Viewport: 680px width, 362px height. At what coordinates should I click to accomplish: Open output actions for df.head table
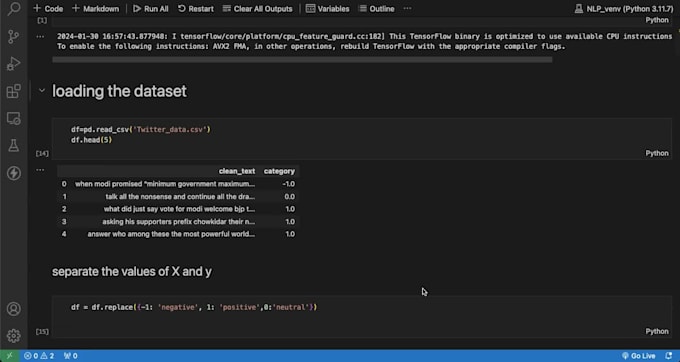click(x=40, y=170)
